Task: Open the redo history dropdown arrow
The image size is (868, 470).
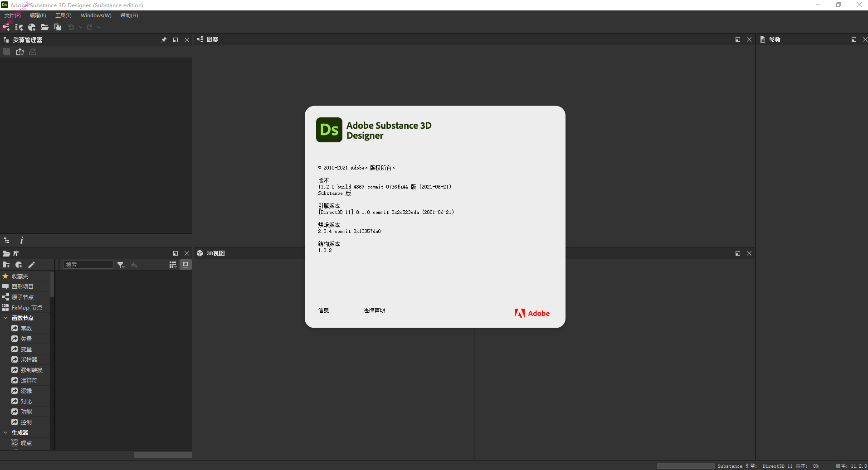Action: pyautogui.click(x=99, y=27)
